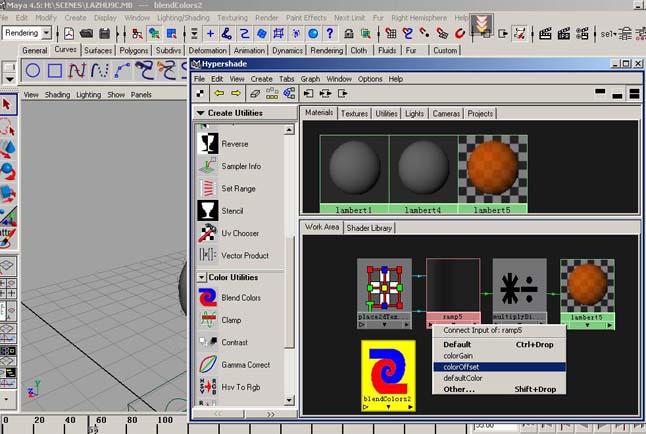Image resolution: width=646 pixels, height=434 pixels.
Task: Click the Create Utilities scrollbar down arrow
Action: click(289, 400)
